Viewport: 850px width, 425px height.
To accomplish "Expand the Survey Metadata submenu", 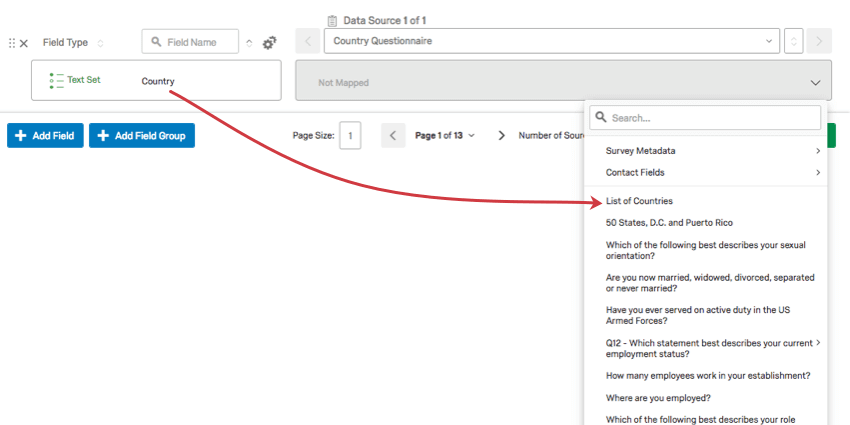I will [818, 151].
